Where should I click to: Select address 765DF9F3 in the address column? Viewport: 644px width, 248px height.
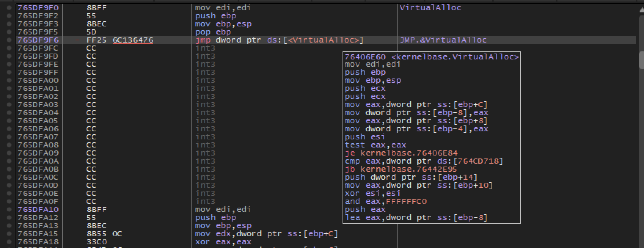pyautogui.click(x=38, y=24)
